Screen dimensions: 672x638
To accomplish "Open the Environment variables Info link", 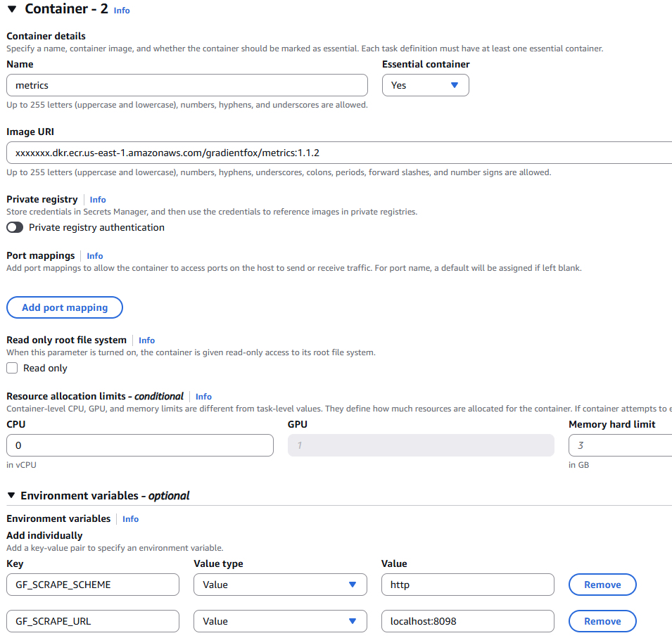I will pos(130,519).
